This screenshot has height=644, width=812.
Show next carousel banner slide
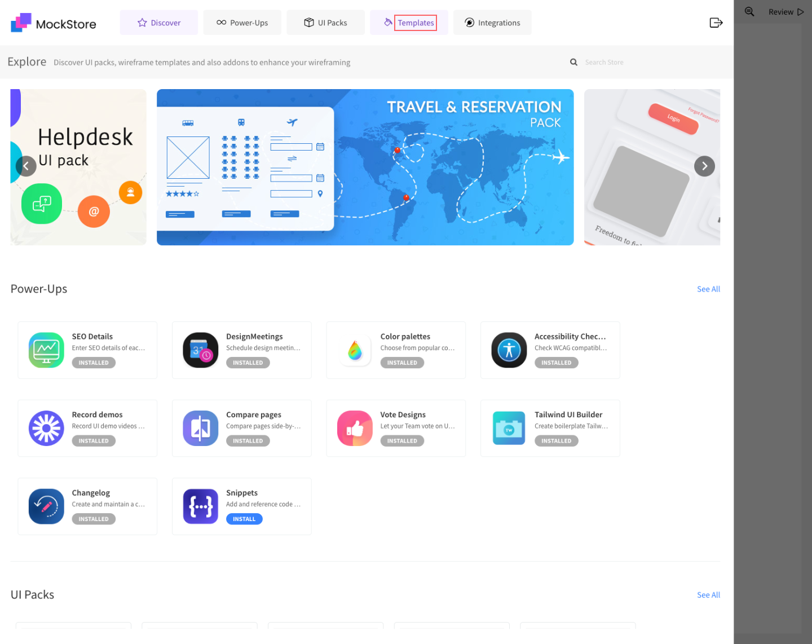(704, 166)
